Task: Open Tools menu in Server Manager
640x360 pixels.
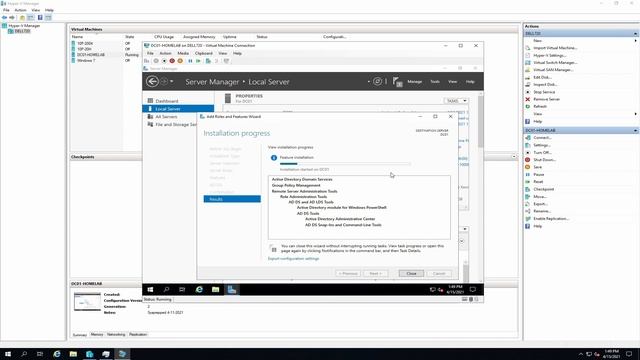Action: coord(435,82)
